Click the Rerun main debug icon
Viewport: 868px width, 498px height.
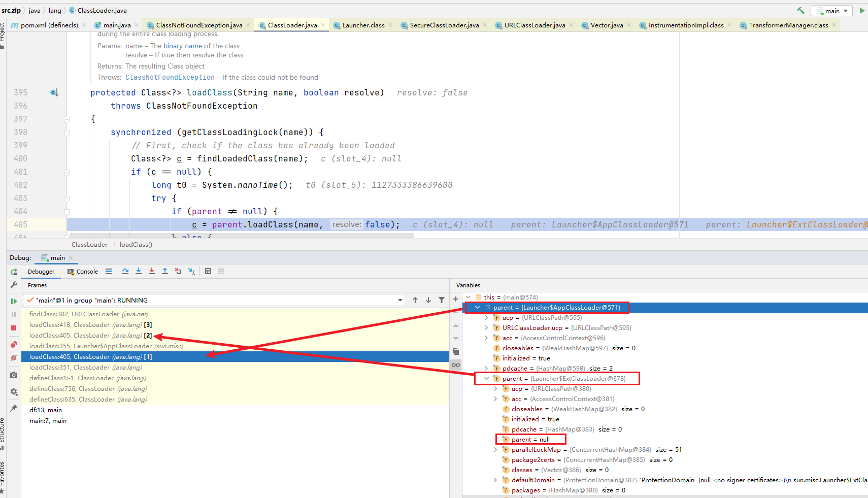coord(14,272)
